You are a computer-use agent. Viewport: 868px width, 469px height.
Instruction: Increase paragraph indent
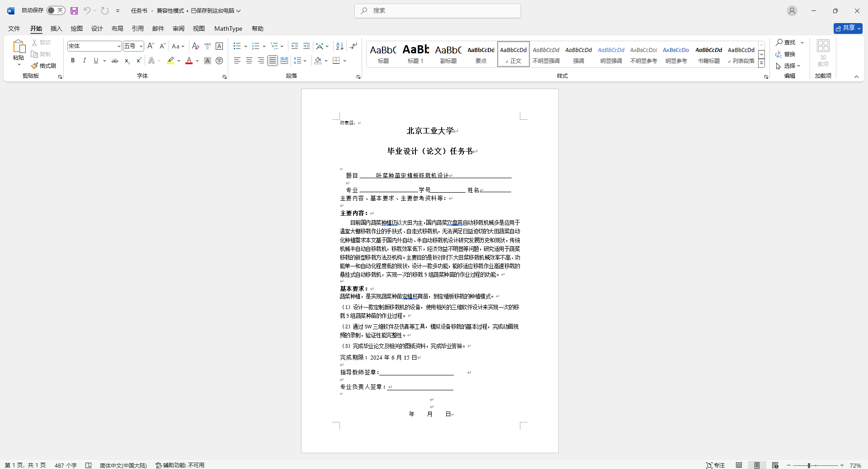pos(307,46)
